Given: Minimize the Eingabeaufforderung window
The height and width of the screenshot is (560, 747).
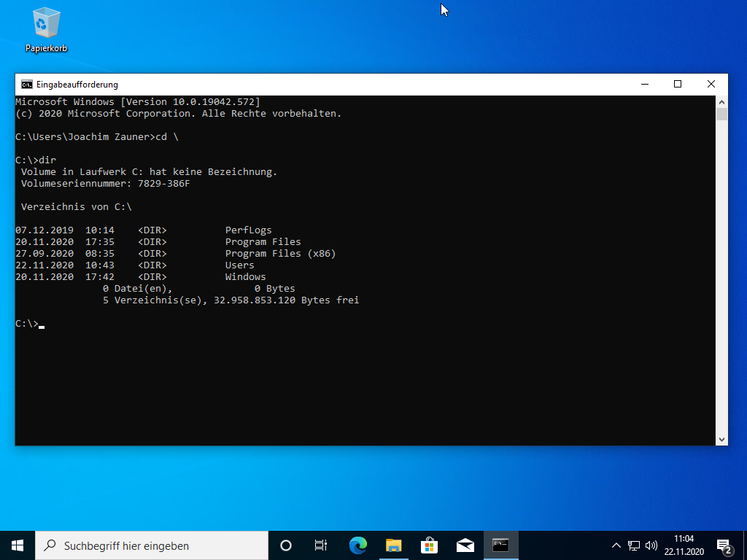Looking at the screenshot, I should [x=644, y=84].
